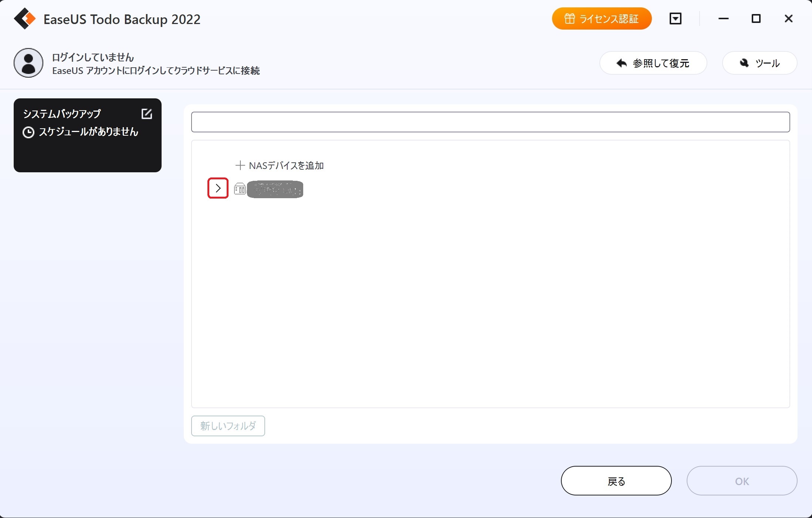The height and width of the screenshot is (518, 812).
Task: Expand the NAS device tree node
Action: click(x=218, y=188)
